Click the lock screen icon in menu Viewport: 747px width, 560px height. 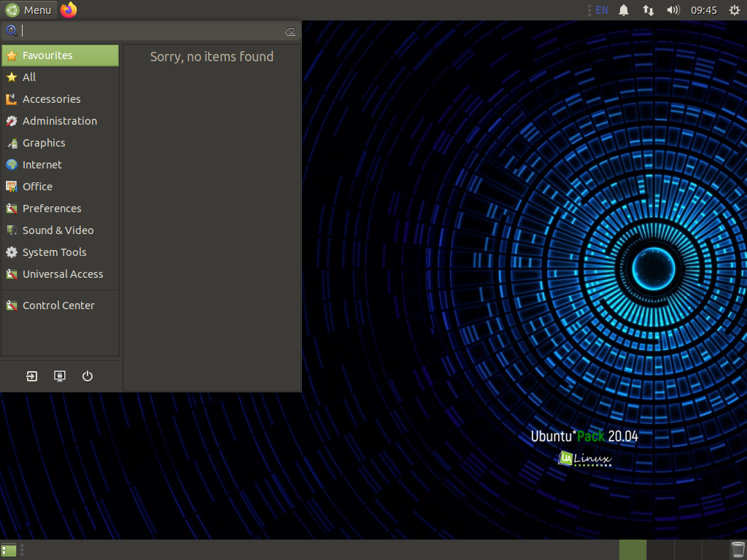tap(60, 376)
